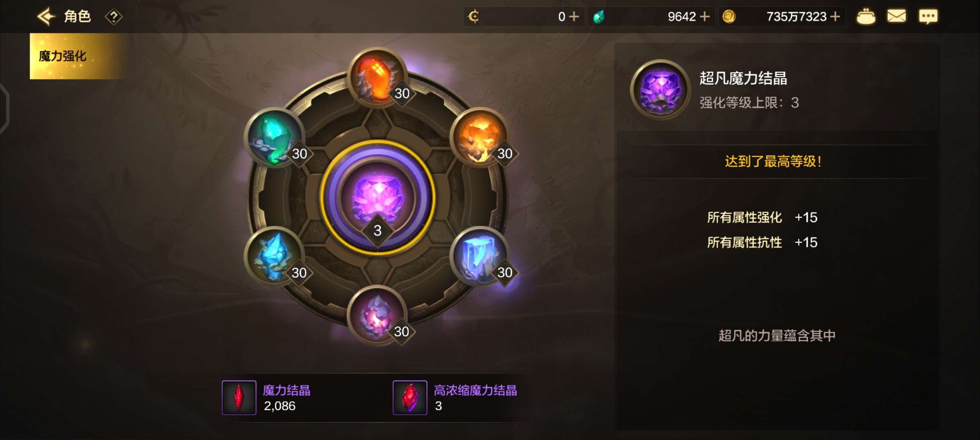Open the mail envelope icon
This screenshot has height=440, width=980.
coord(897,17)
